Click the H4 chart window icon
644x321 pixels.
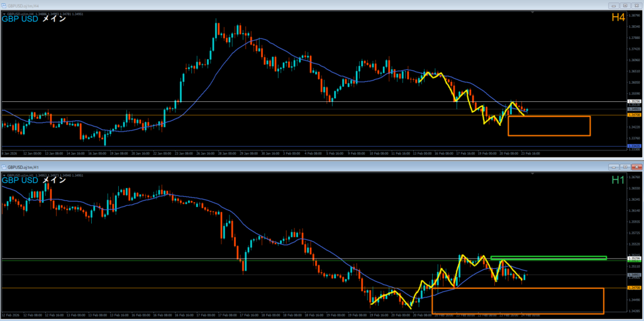point(4,4)
